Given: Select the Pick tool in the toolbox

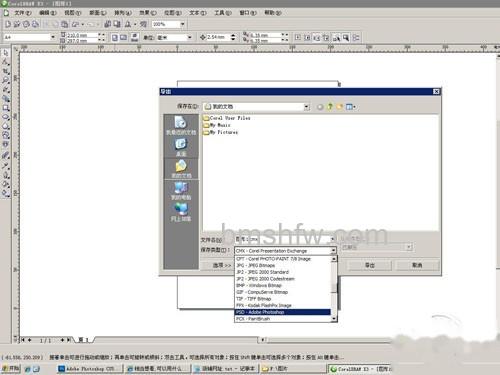Looking at the screenshot, I should pyautogui.click(x=6, y=53).
